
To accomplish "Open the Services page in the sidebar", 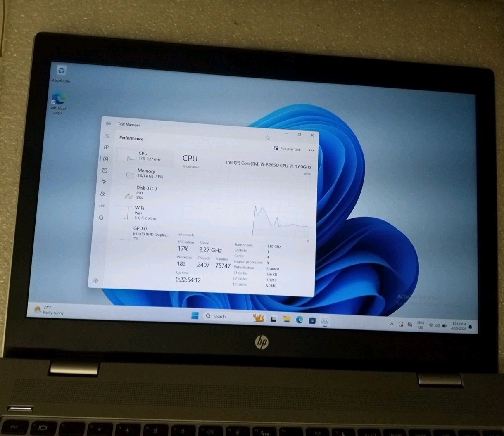I will tap(101, 217).
